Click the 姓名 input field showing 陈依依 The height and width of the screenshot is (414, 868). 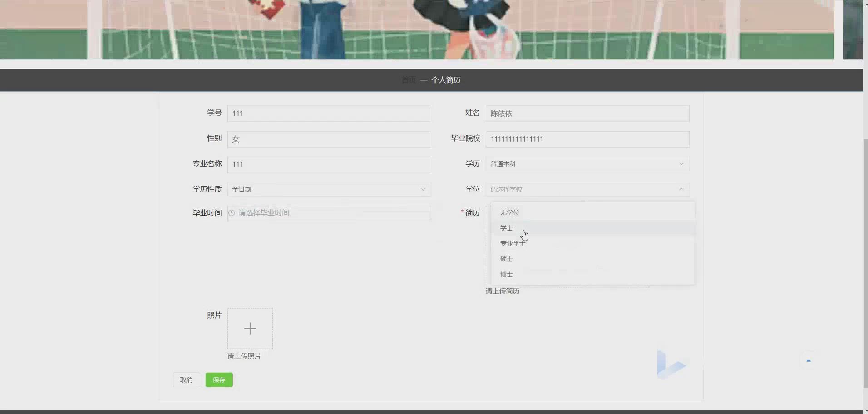[x=587, y=113]
